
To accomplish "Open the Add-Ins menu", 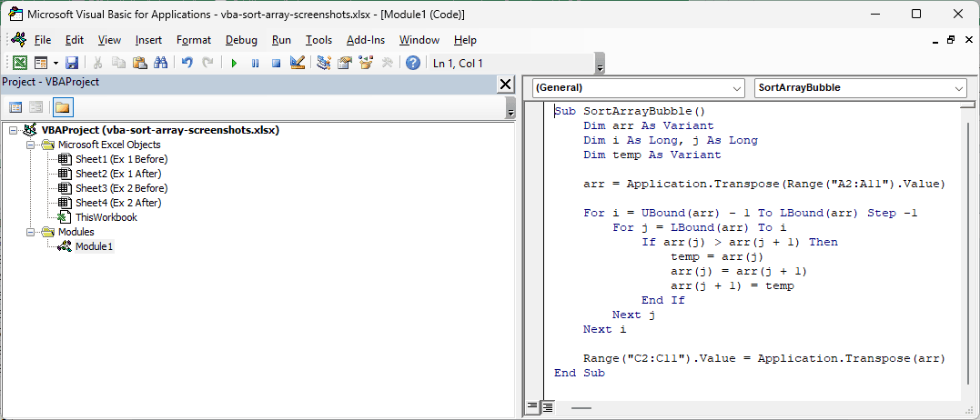I will [x=366, y=40].
